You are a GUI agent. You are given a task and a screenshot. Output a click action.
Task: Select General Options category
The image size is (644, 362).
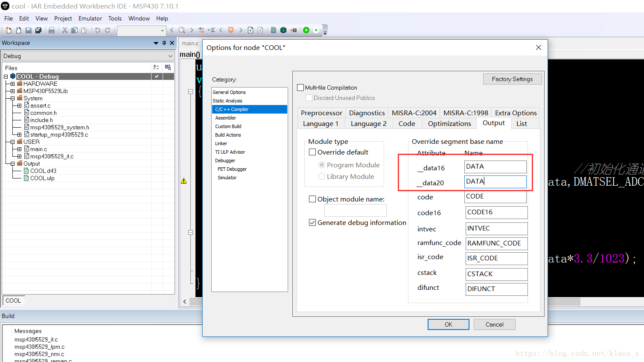pos(229,92)
